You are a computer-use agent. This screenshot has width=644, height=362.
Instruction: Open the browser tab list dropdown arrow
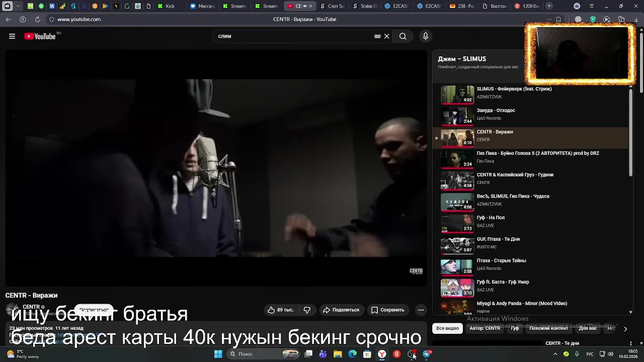[x=19, y=6]
